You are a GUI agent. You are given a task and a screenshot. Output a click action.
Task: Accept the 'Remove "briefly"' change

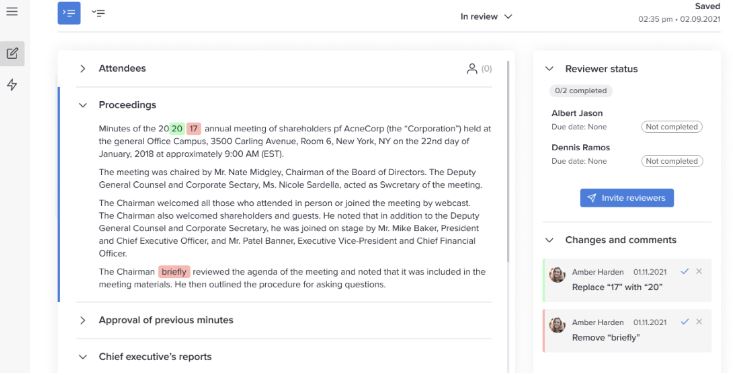point(685,322)
